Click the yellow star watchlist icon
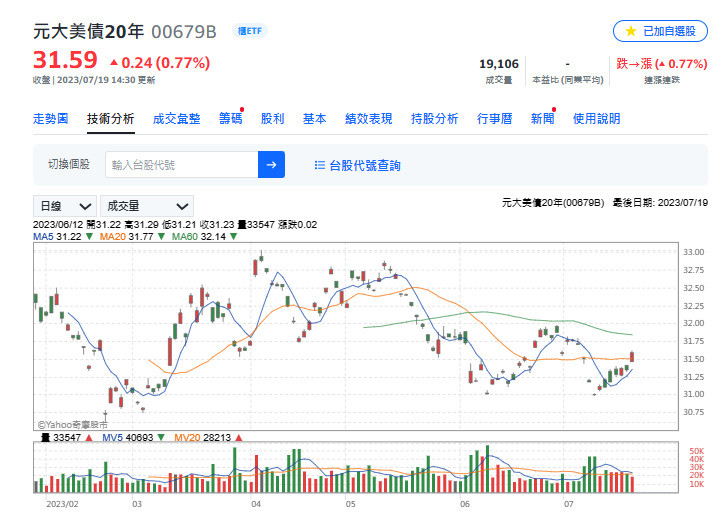 (631, 31)
